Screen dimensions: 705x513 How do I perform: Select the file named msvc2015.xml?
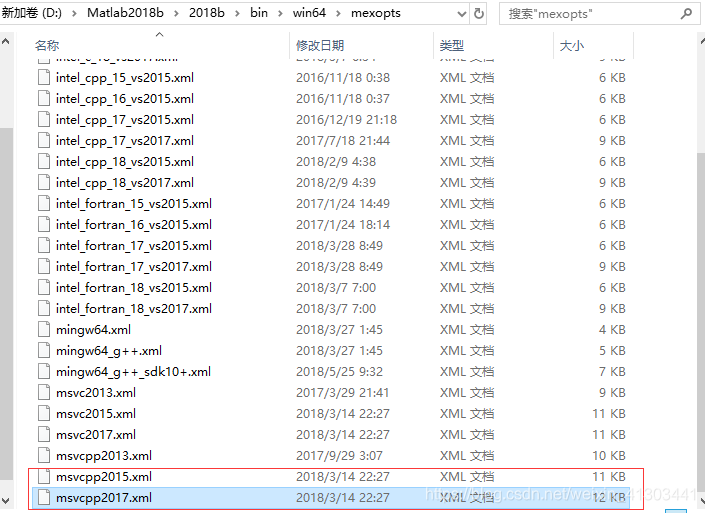(x=96, y=414)
